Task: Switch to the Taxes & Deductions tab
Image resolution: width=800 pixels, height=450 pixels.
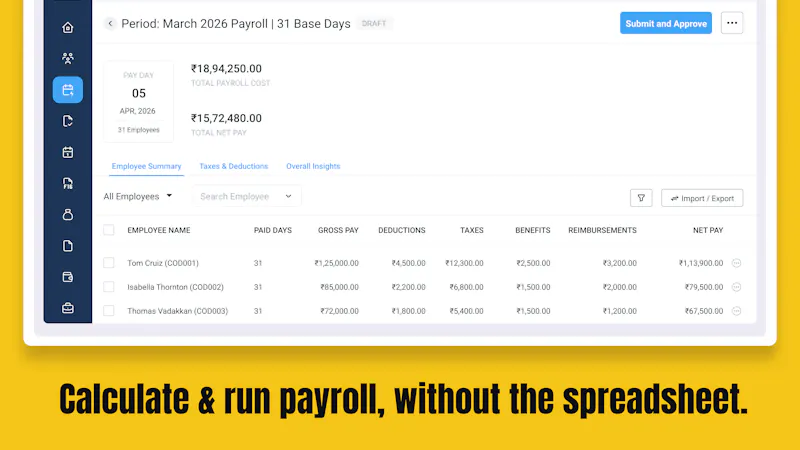Action: tap(234, 166)
